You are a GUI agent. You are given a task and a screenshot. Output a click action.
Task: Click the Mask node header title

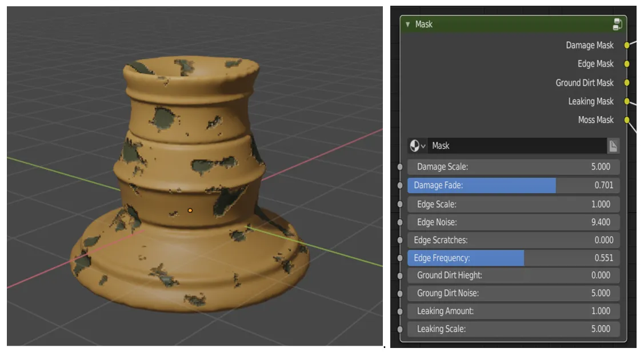[x=423, y=25]
